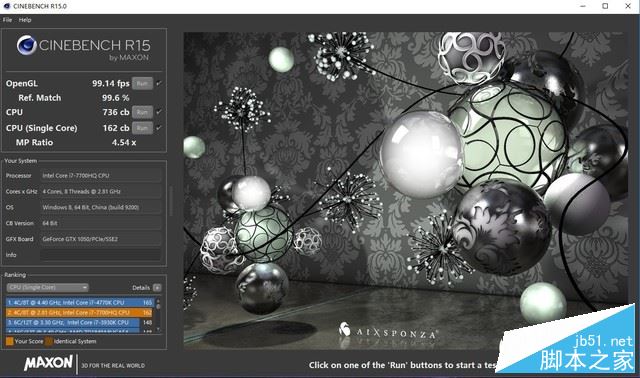Open the File menu
640x378 pixels.
[x=7, y=20]
